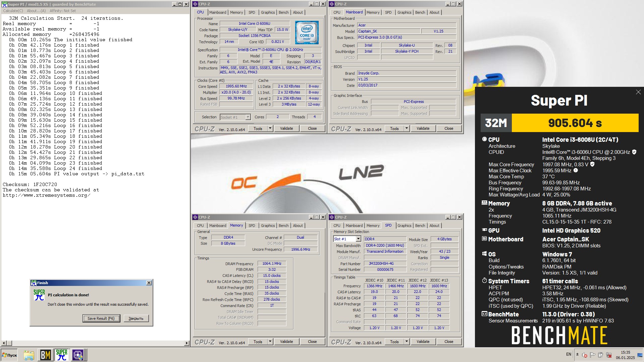Switch to Bench tab in CPU-Z CPU window
Image resolution: width=644 pixels, height=362 pixels.
pyautogui.click(x=283, y=12)
